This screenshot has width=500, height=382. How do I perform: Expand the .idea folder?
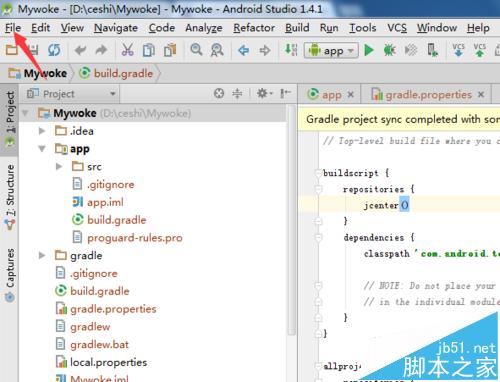42,131
